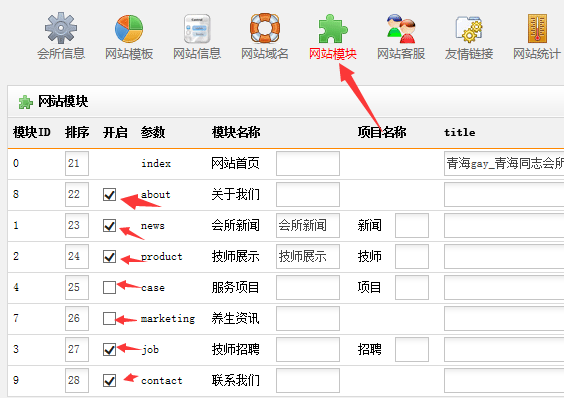Click the item name field beside 新闻
Viewport: 564px width, 398px height.
(x=412, y=225)
